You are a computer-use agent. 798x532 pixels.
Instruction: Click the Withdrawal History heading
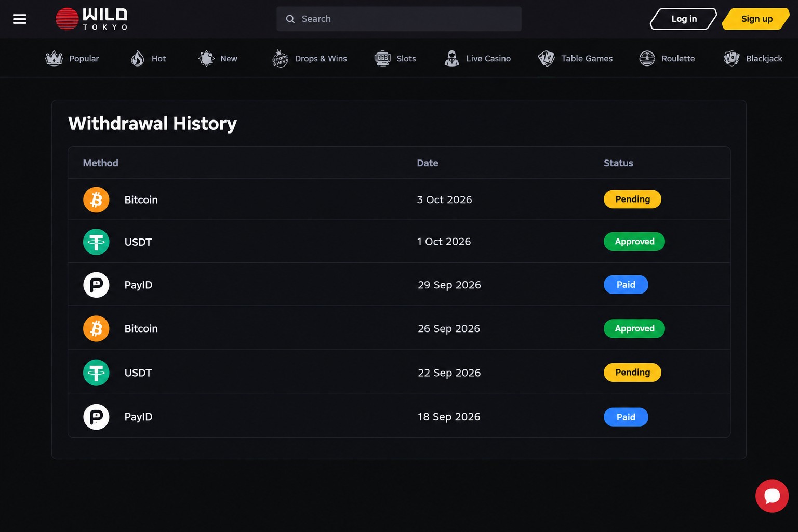(x=153, y=124)
